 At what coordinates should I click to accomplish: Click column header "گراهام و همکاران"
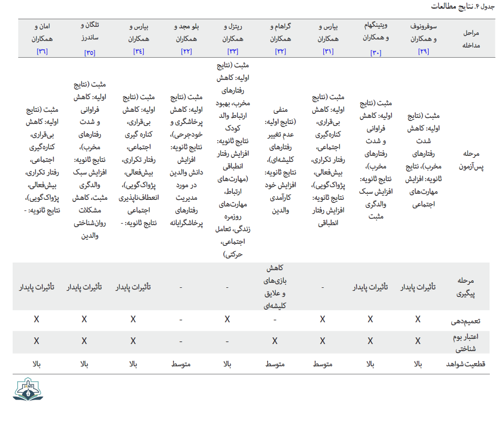(x=280, y=33)
